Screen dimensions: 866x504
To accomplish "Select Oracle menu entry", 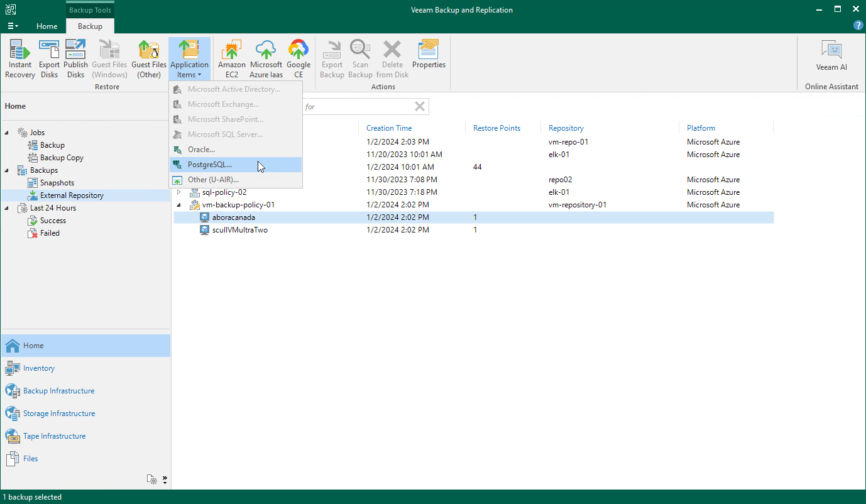I will 201,150.
